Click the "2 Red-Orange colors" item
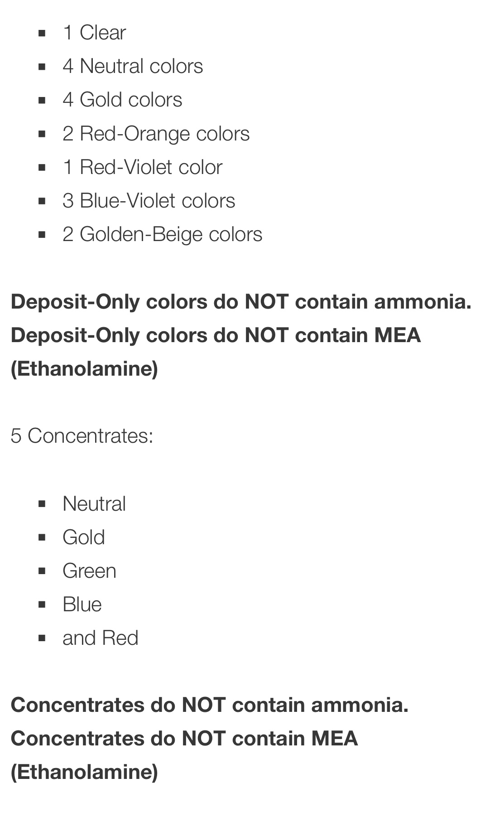This screenshot has height=817, width=504. pyautogui.click(x=156, y=134)
